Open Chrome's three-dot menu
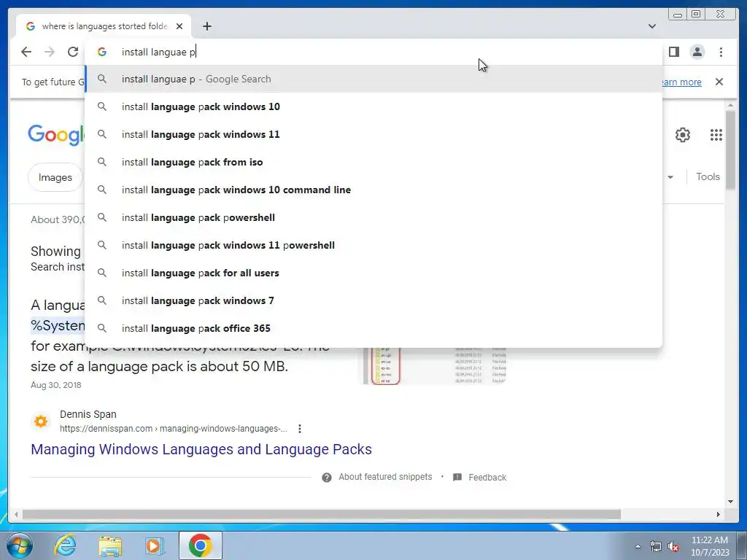Viewport: 747px width, 560px height. pyautogui.click(x=721, y=52)
